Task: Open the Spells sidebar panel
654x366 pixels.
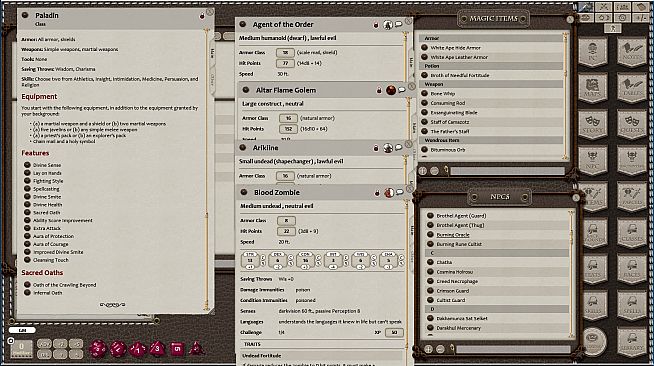Action: tap(632, 306)
